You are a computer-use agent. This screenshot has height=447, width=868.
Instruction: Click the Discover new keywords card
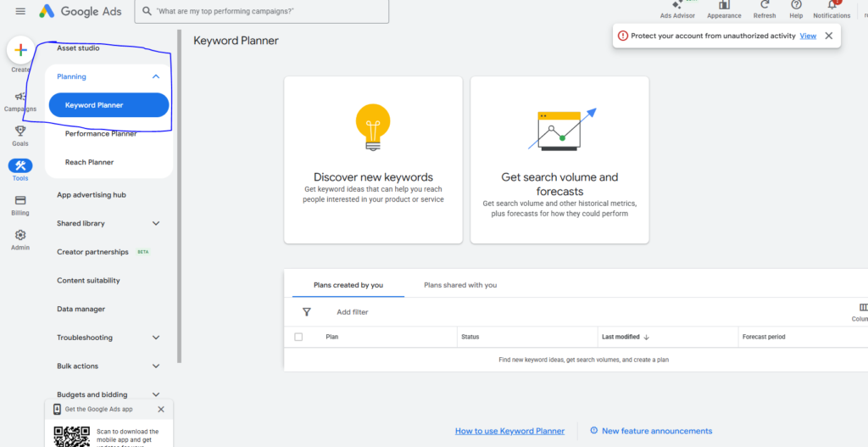point(373,159)
